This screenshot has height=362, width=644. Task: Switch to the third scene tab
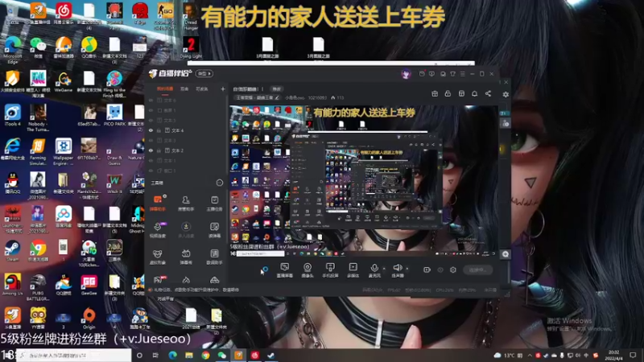[202, 88]
